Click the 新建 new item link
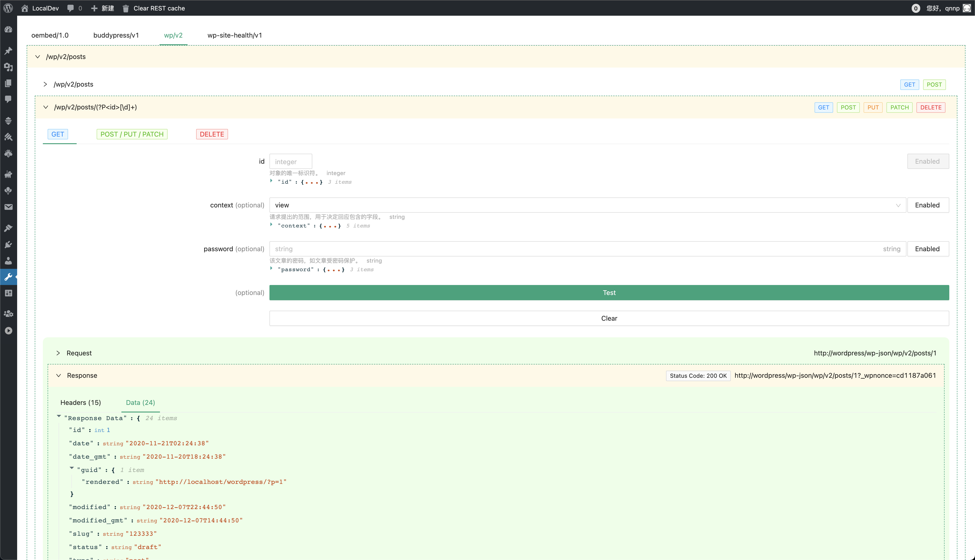 coord(108,8)
